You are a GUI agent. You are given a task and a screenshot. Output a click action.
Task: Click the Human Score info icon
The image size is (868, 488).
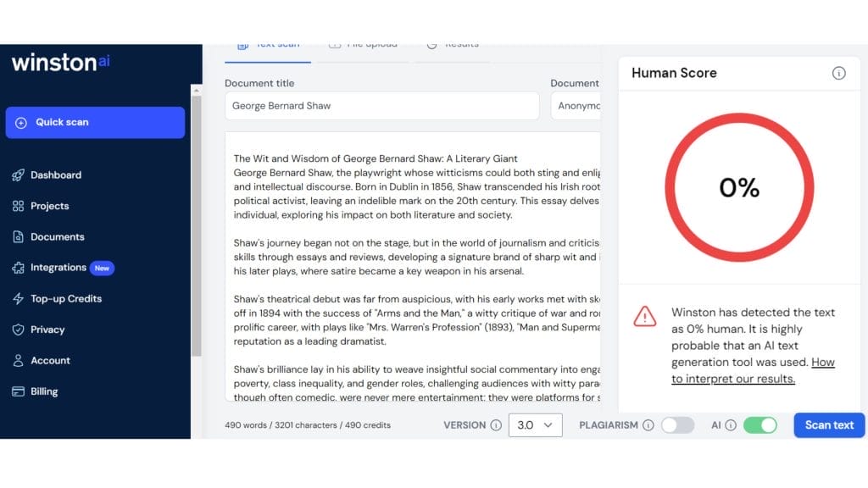click(838, 73)
